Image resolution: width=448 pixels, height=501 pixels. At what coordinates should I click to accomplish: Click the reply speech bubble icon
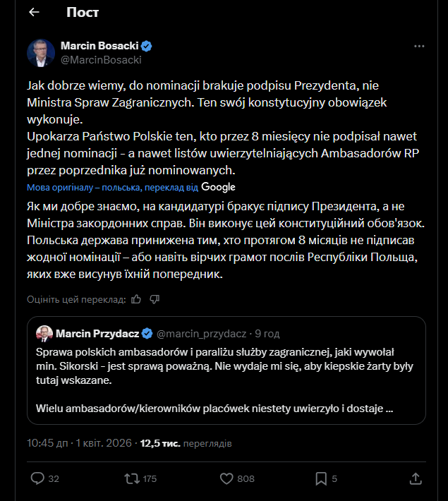point(37,478)
